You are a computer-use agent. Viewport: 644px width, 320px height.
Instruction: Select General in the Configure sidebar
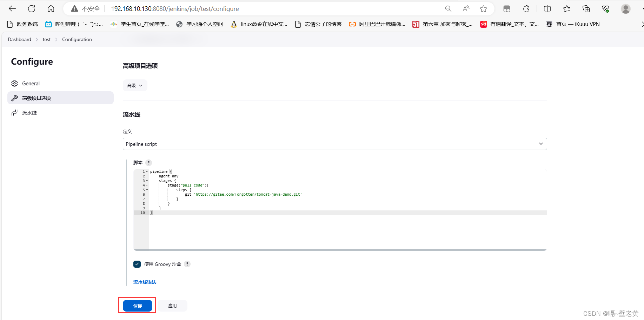(60, 83)
